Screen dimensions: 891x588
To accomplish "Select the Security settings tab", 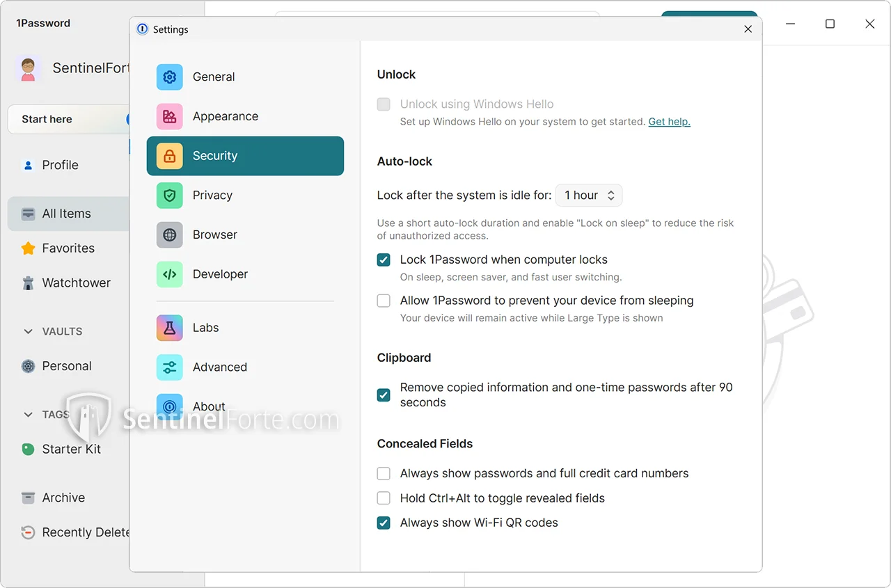I will 245,156.
